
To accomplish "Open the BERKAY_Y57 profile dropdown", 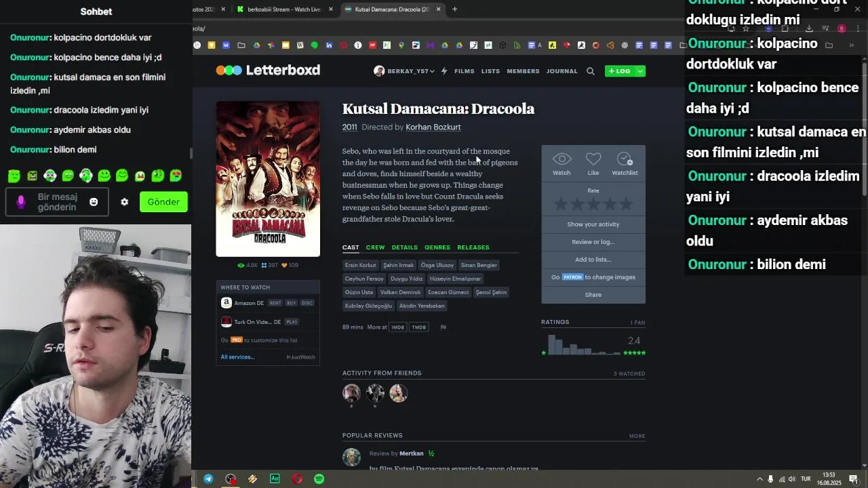I will [404, 71].
